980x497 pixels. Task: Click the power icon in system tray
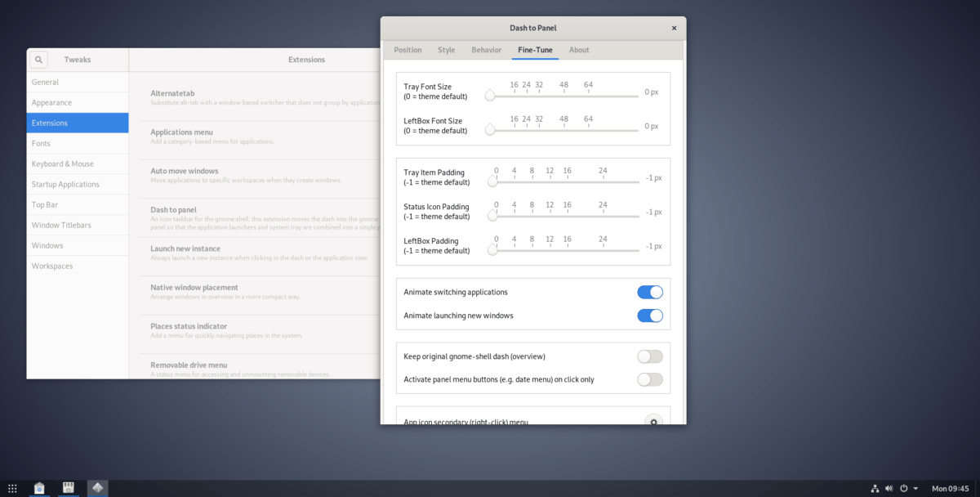[x=903, y=488]
